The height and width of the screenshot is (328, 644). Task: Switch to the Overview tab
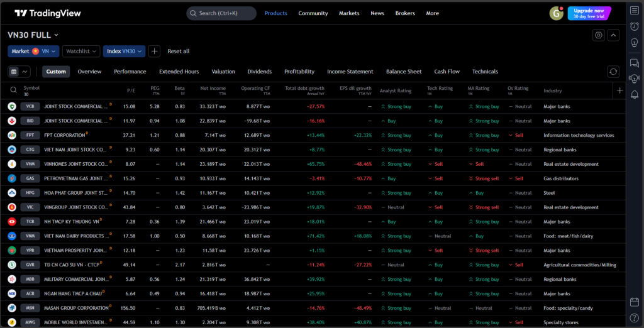pyautogui.click(x=89, y=72)
